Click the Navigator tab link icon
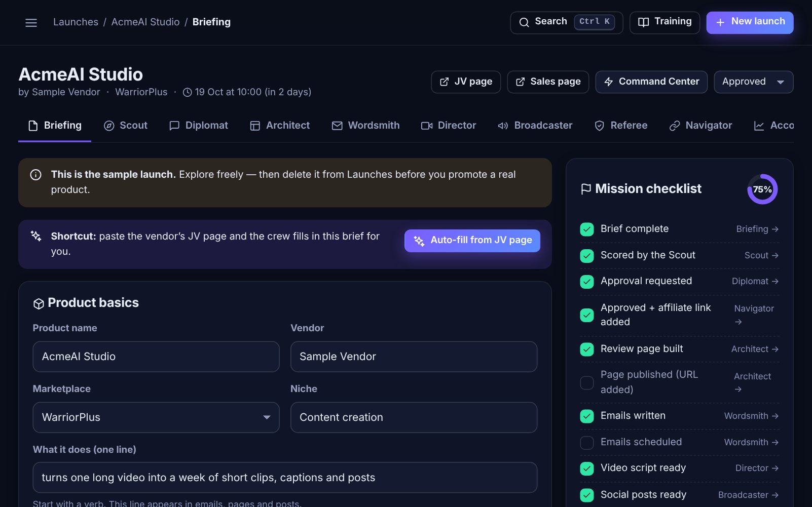Viewport: 812px width, 507px height. coord(675,126)
